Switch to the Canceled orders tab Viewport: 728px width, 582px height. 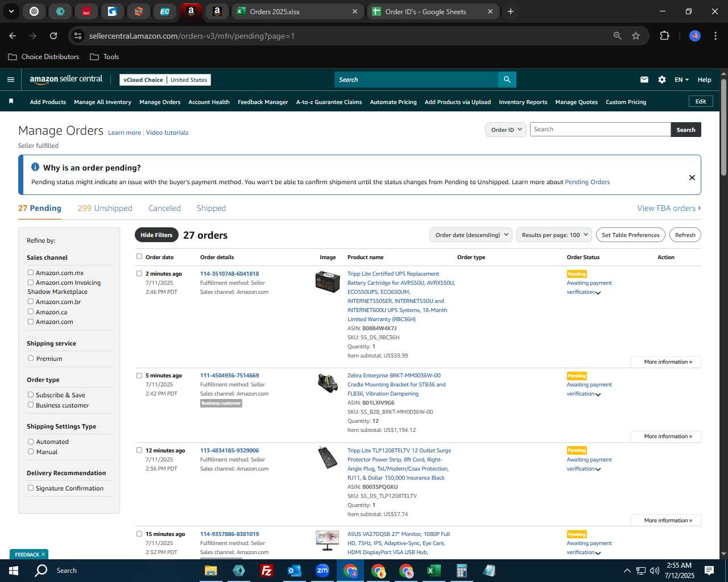point(164,208)
